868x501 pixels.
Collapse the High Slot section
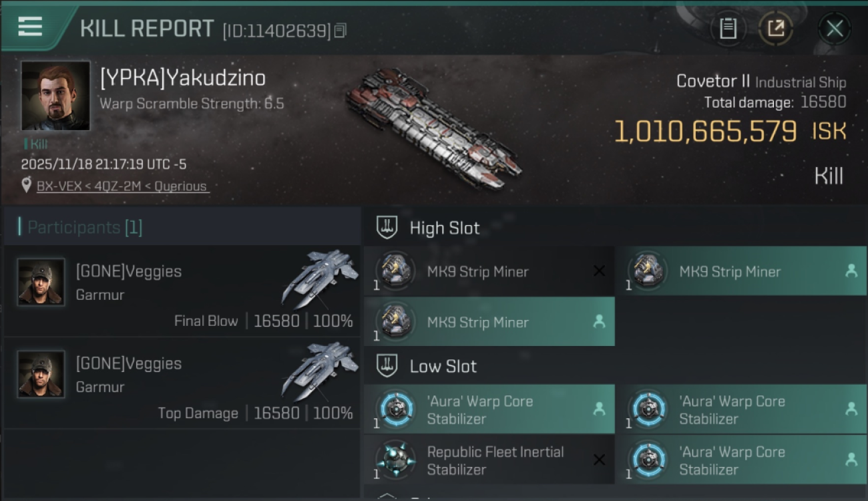388,228
